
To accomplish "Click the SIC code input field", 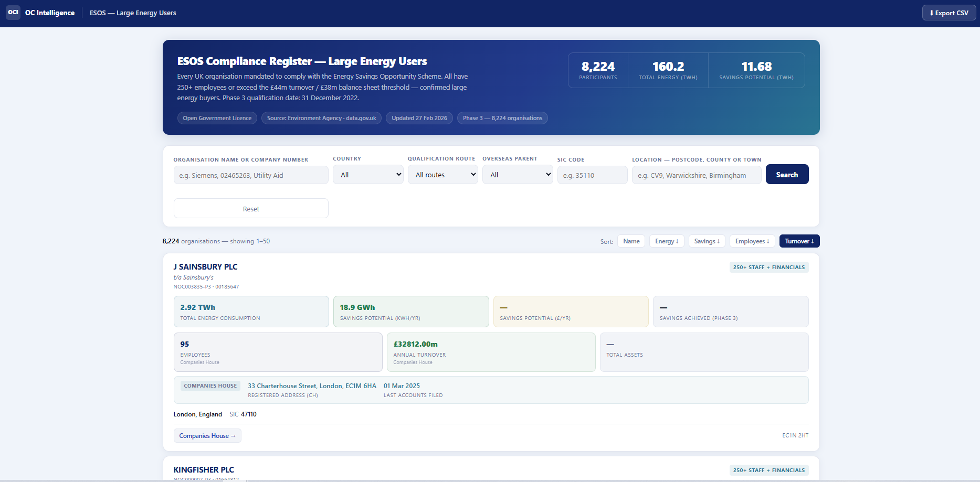I will pos(592,175).
